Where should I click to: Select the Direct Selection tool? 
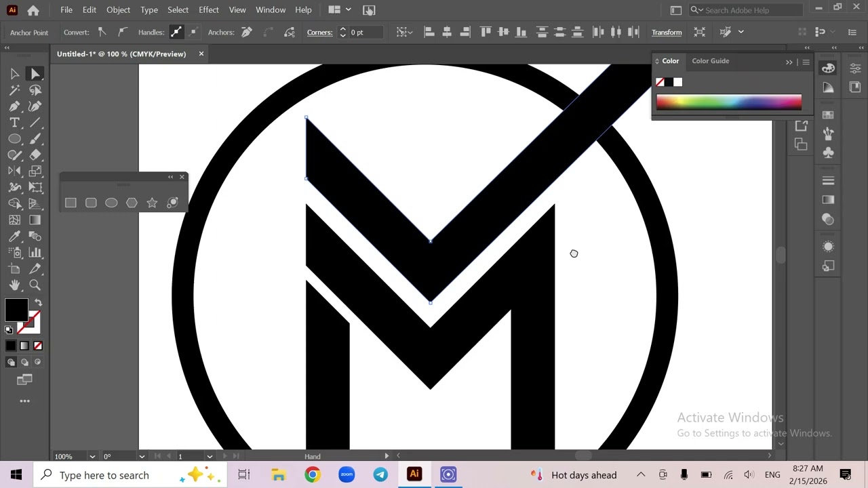coord(35,74)
